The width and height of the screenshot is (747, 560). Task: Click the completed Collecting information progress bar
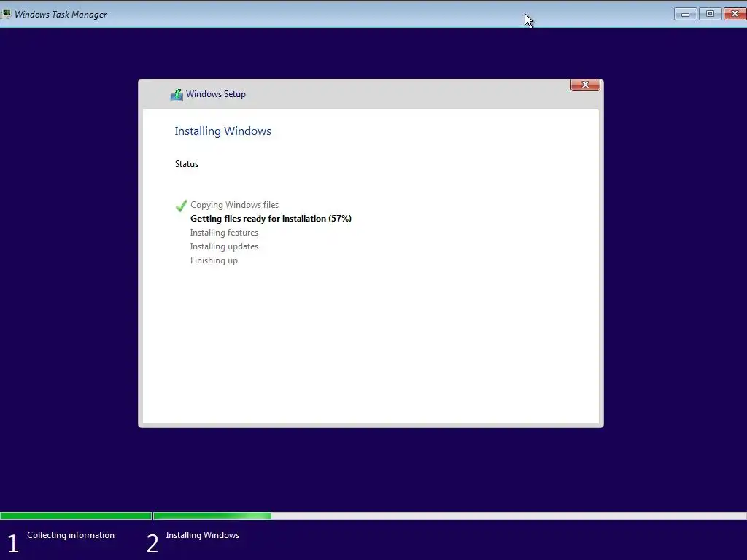76,516
